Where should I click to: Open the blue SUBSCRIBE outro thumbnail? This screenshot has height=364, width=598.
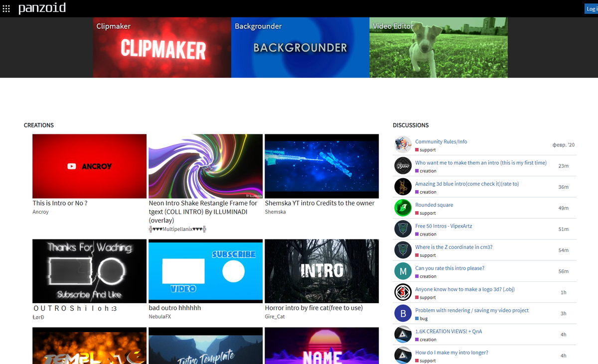point(206,271)
